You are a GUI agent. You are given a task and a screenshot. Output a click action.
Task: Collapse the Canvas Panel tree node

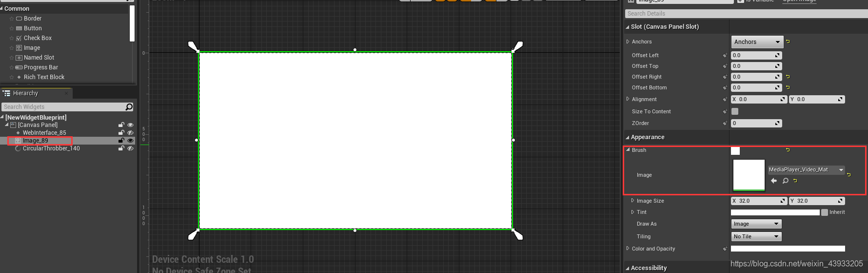(7, 125)
